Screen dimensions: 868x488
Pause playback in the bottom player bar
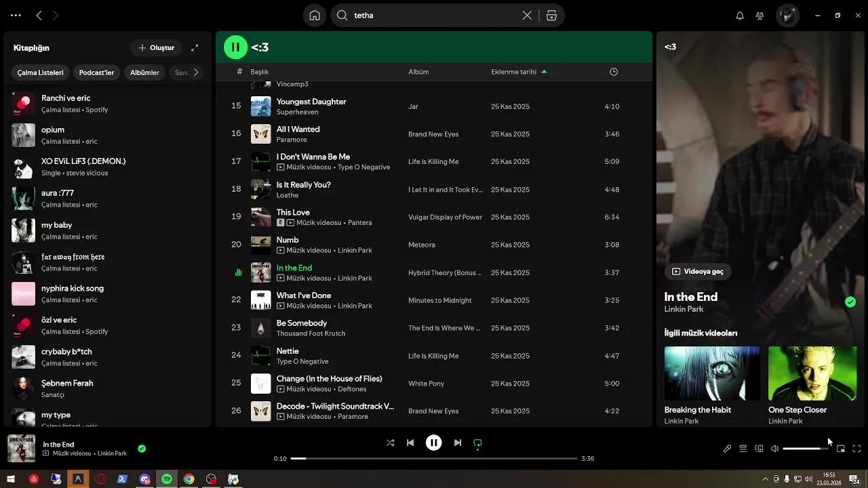[x=434, y=443]
